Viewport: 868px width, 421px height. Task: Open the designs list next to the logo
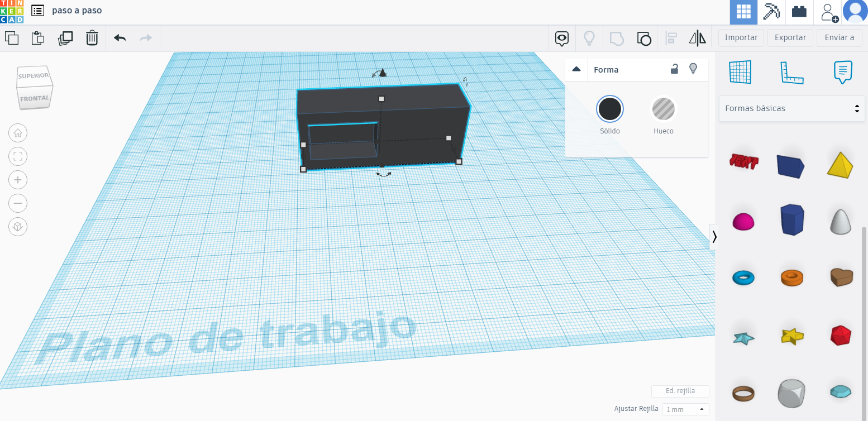coord(37,10)
